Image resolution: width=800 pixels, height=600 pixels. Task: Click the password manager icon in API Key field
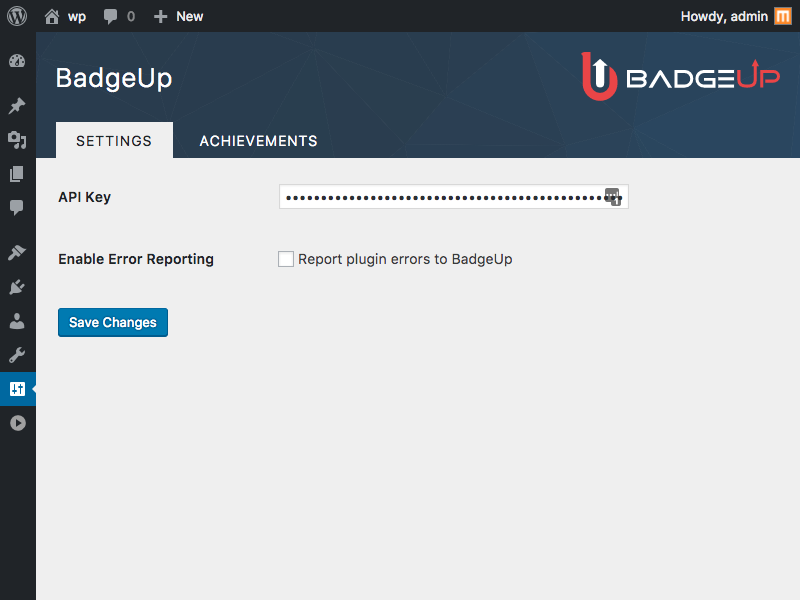(613, 196)
